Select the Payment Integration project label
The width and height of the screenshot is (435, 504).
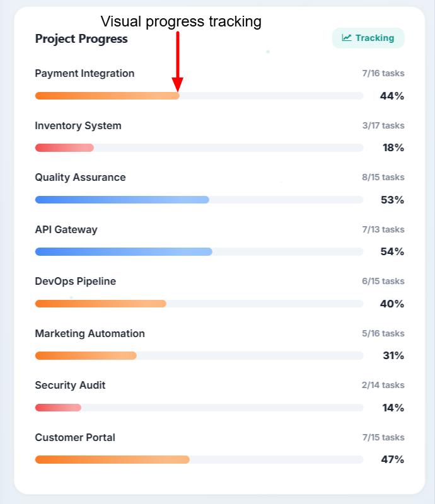tap(84, 74)
